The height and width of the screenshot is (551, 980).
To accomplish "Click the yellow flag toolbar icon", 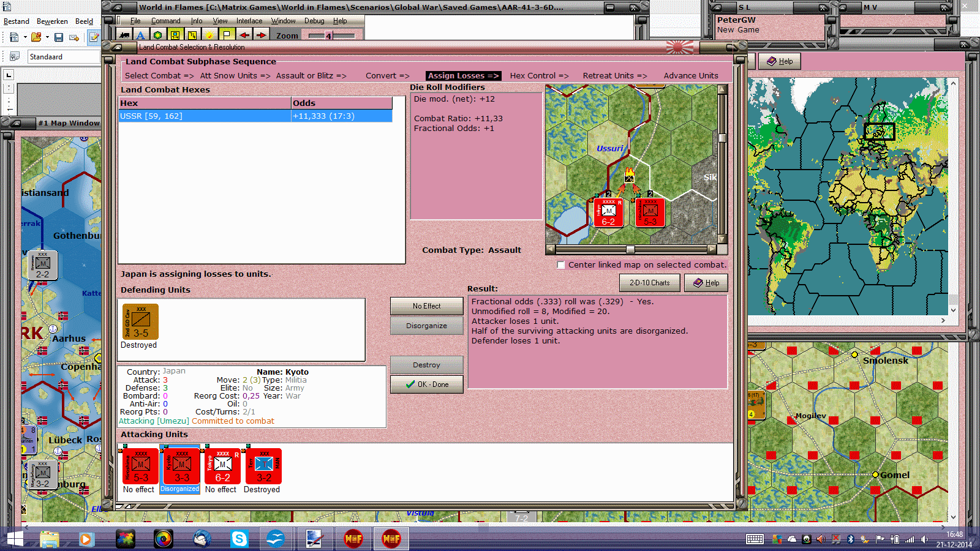I will point(227,35).
